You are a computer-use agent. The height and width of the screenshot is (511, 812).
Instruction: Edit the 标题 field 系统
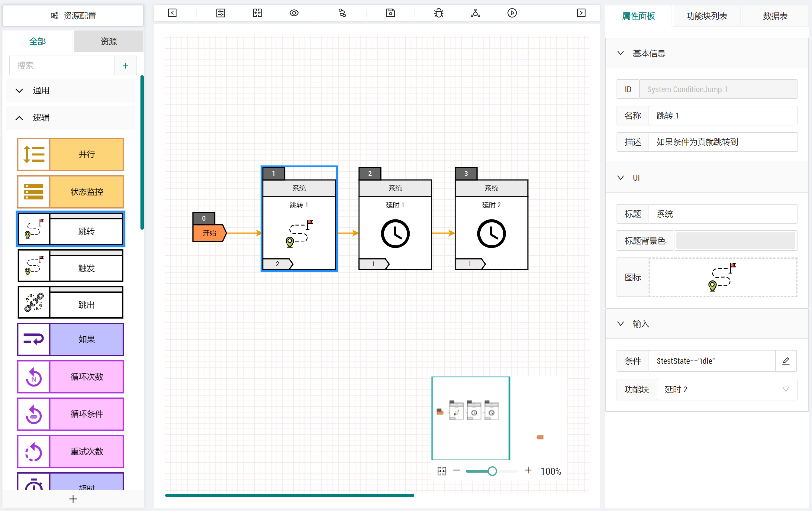tap(723, 214)
